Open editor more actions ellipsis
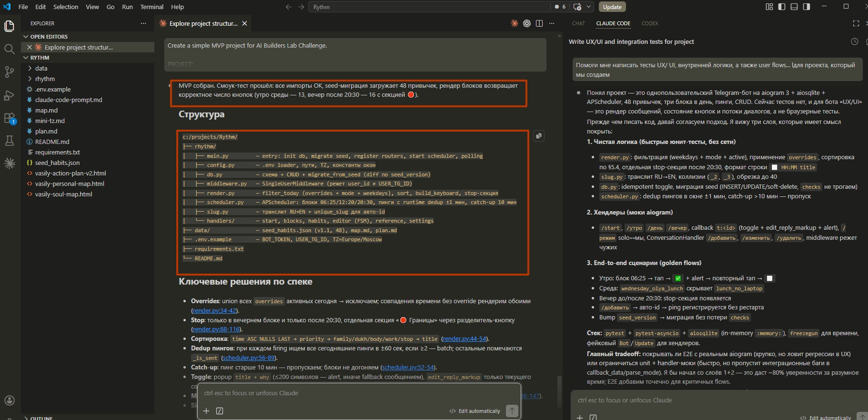868x420 pixels. [552, 23]
